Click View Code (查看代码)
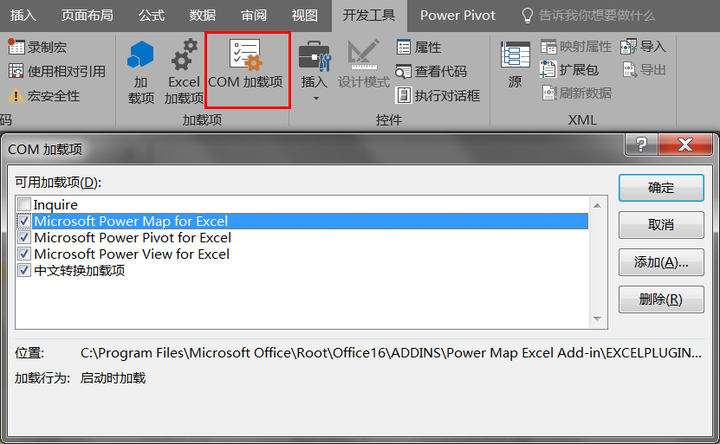The height and width of the screenshot is (444, 720). 431,71
